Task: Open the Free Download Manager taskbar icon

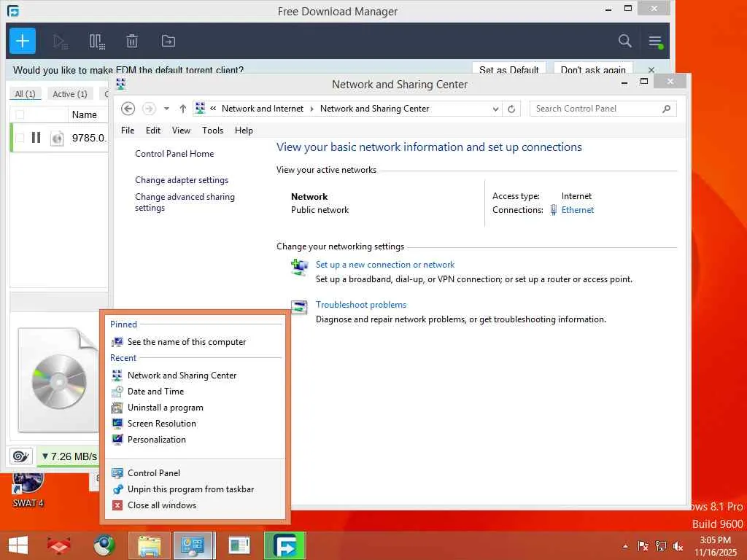Action: pos(285,545)
